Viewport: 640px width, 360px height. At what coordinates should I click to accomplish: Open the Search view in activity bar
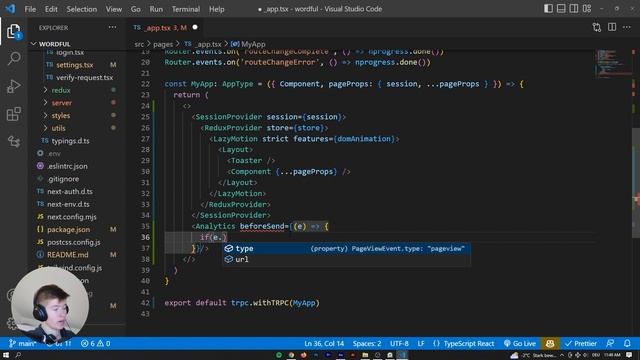pos(14,58)
